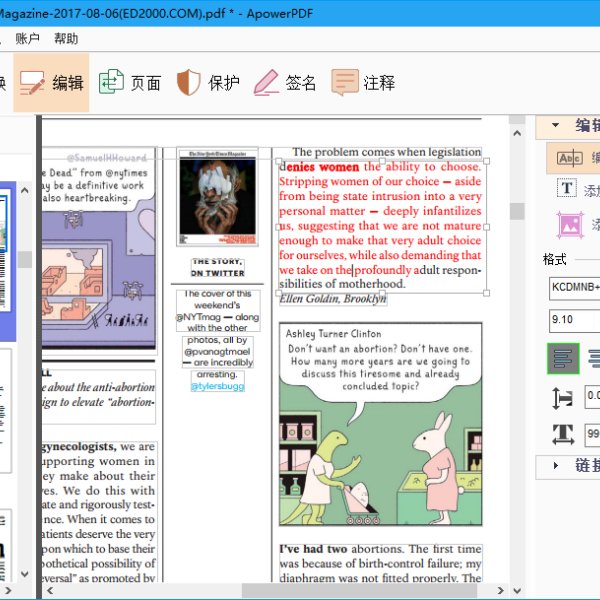Click the 'about the anti-abortion' italic text

(99, 387)
